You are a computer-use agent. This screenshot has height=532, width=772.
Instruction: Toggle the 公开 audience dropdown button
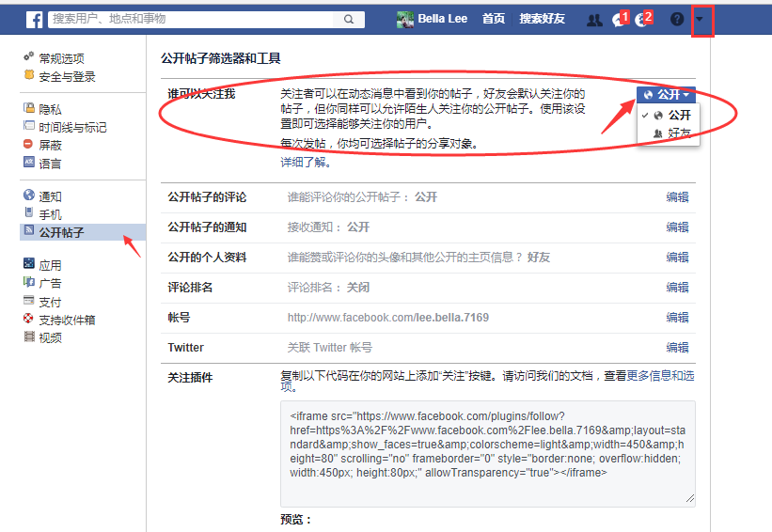click(666, 95)
